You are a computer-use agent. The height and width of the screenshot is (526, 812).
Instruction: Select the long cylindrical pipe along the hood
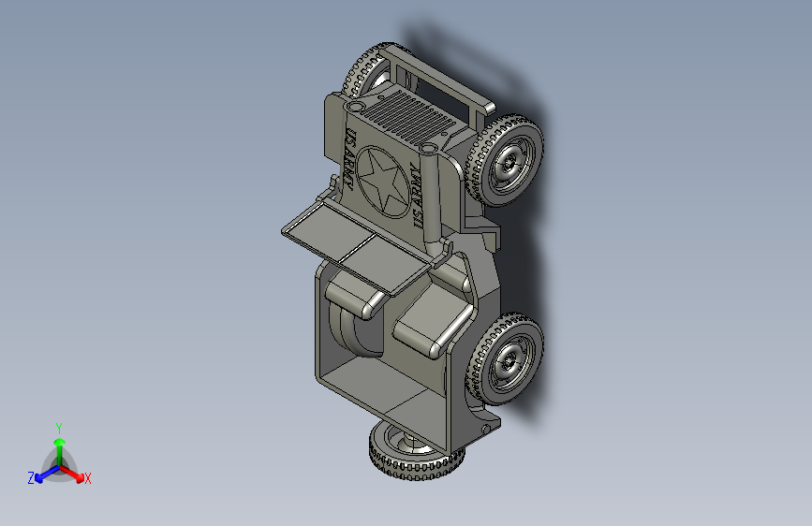pyautogui.click(x=431, y=197)
